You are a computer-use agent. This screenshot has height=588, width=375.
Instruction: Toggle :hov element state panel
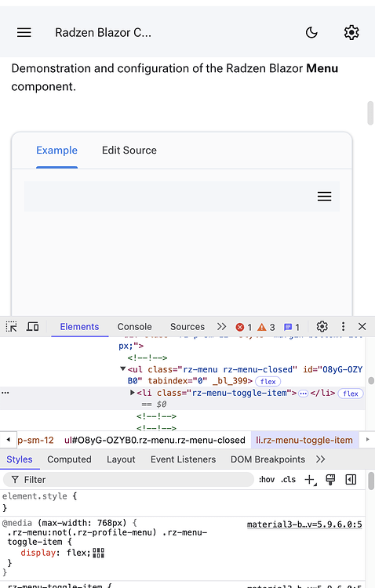[267, 480]
